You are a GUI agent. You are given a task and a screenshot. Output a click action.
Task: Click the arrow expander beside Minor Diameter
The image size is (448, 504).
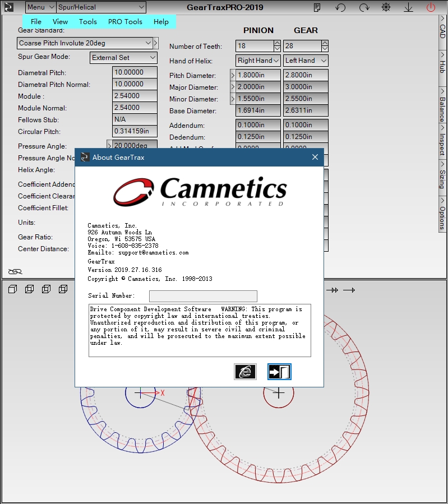pyautogui.click(x=233, y=99)
